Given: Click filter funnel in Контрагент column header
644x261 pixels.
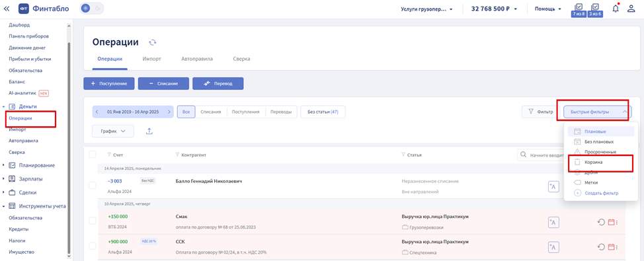Looking at the screenshot, I should [x=177, y=155].
